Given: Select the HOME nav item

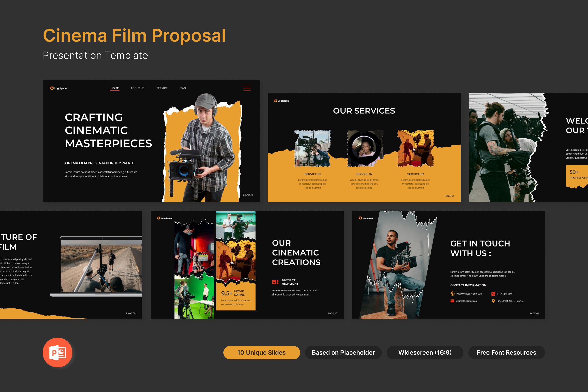Looking at the screenshot, I should click(115, 88).
